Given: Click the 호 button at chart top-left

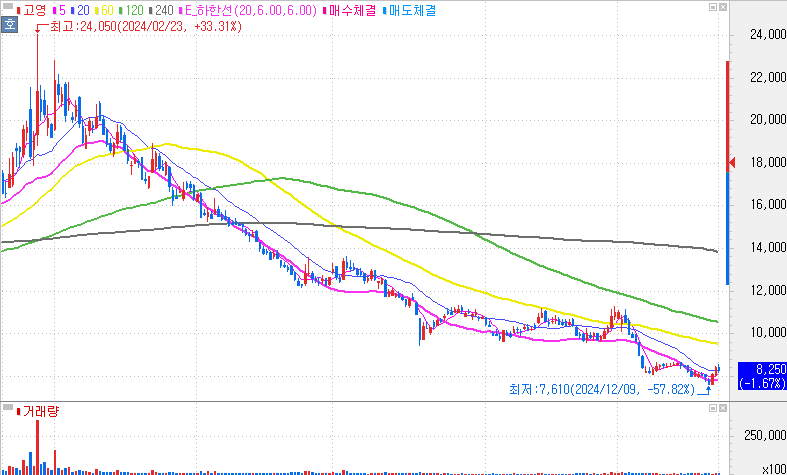Looking at the screenshot, I should [9, 25].
